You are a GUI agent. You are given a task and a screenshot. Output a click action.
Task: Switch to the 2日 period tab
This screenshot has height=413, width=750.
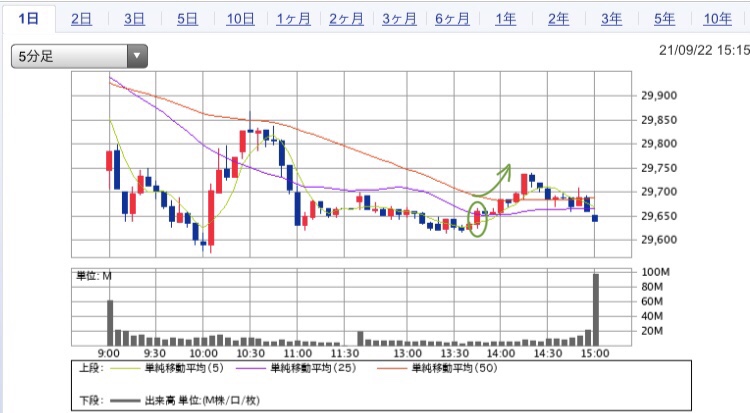[x=81, y=19]
